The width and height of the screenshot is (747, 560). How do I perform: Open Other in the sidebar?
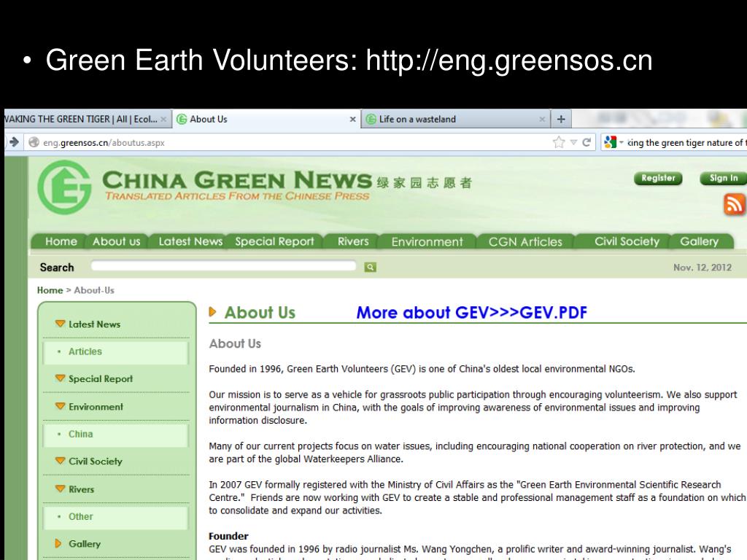click(80, 516)
